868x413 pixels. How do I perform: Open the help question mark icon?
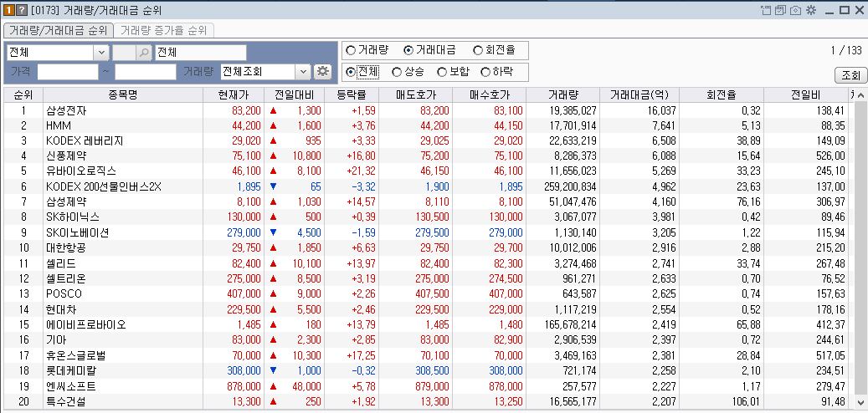(x=21, y=10)
